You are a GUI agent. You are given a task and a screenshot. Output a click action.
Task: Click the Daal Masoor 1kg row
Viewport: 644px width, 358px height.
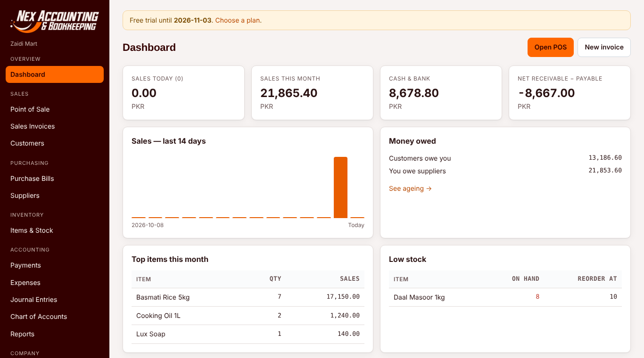[505, 297]
